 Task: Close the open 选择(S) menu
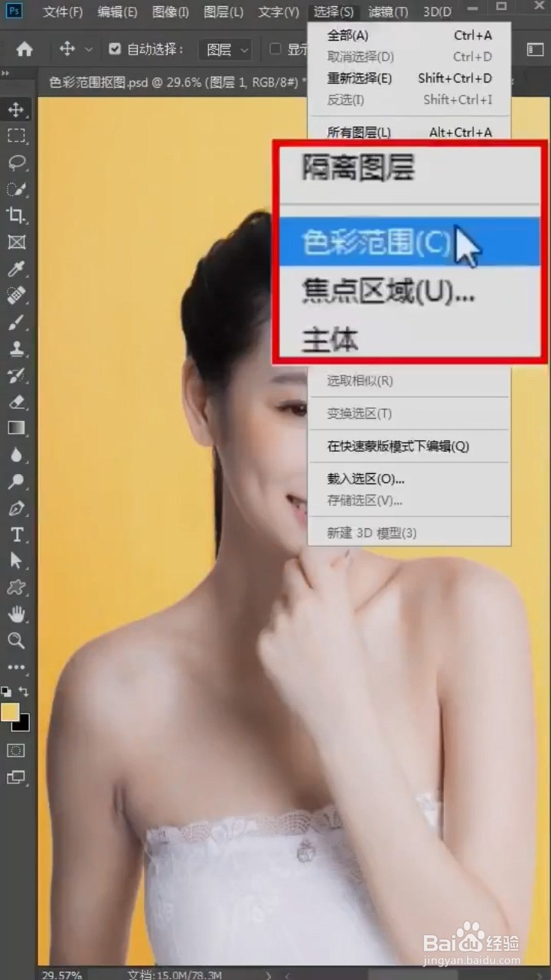(334, 11)
